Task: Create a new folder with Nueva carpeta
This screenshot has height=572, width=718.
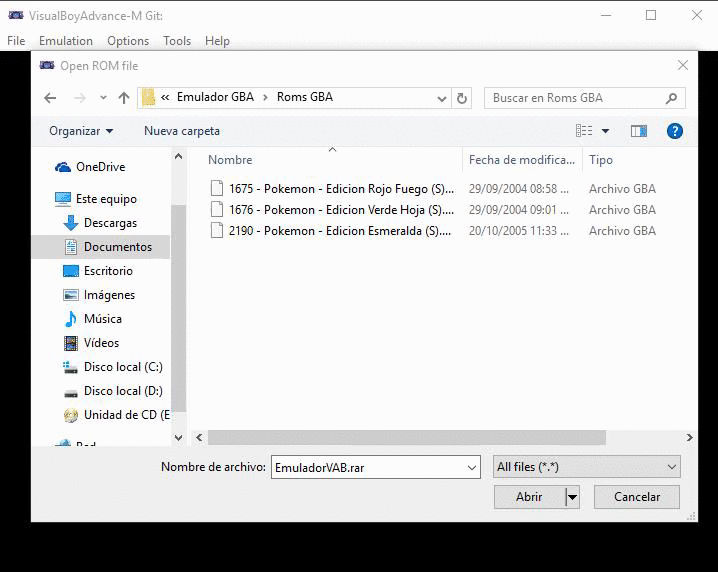Action: (x=182, y=131)
